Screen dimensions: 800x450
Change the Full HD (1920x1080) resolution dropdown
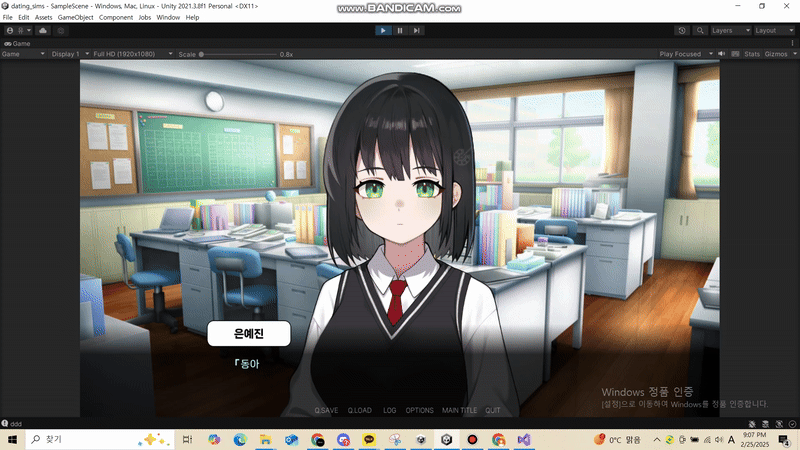(x=133, y=54)
